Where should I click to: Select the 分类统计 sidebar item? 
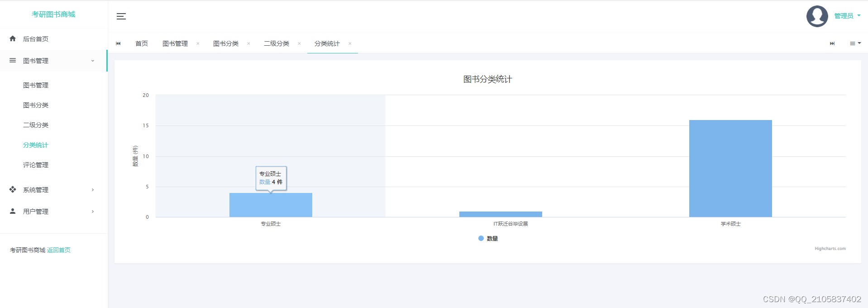pyautogui.click(x=36, y=145)
